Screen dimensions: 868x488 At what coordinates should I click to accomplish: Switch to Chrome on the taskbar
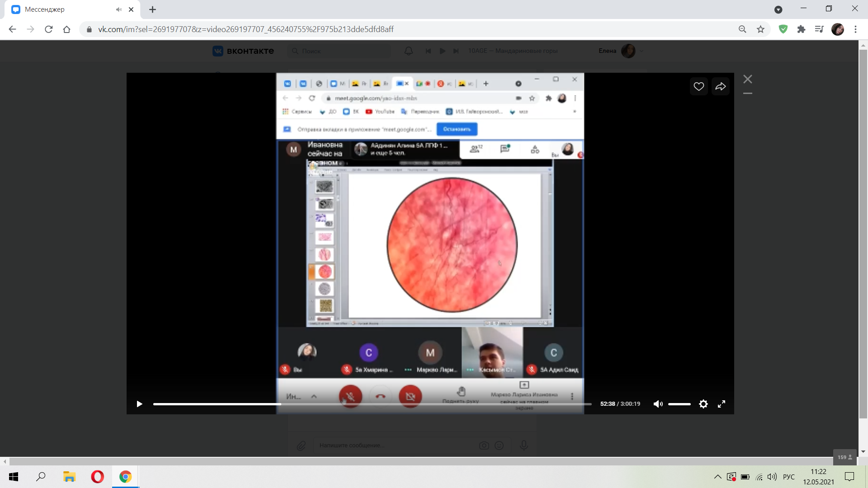pos(125,477)
